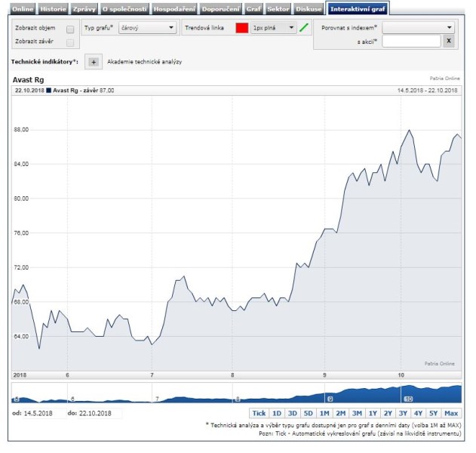Open the Porovnat s indexem dropdown
The width and height of the screenshot is (476, 453).
click(418, 27)
